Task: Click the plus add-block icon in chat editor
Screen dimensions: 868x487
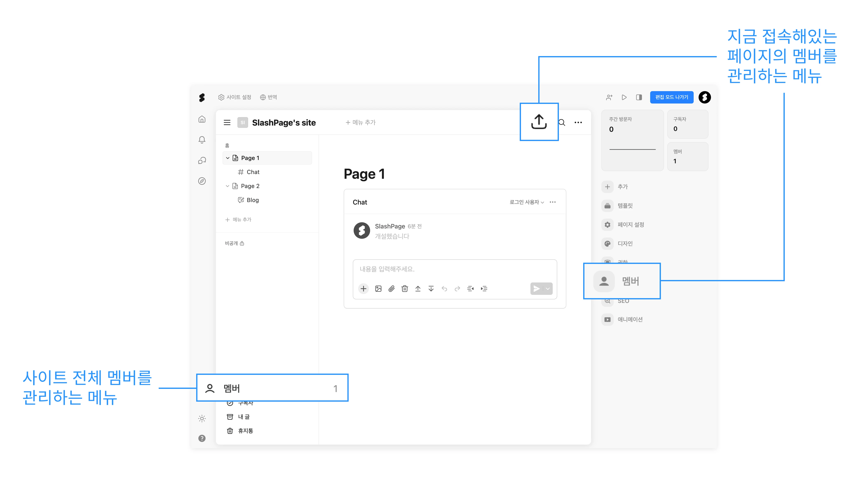Action: (x=364, y=289)
